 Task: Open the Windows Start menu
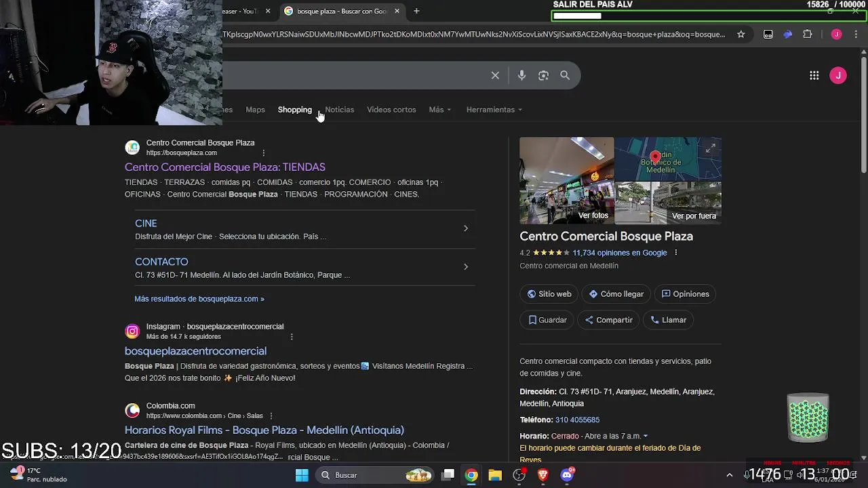click(302, 475)
